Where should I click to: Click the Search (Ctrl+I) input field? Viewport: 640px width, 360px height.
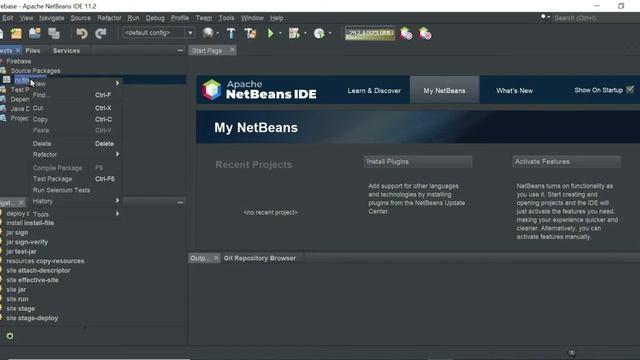[594, 18]
